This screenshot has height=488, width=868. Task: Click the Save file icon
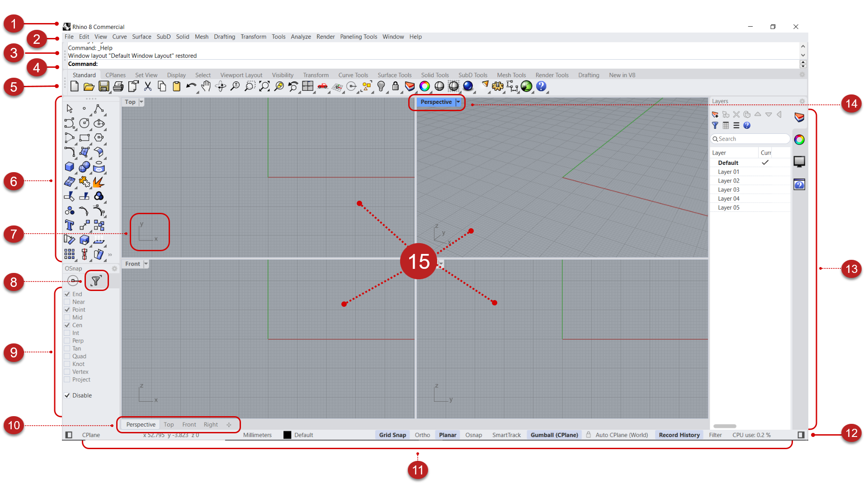point(104,86)
